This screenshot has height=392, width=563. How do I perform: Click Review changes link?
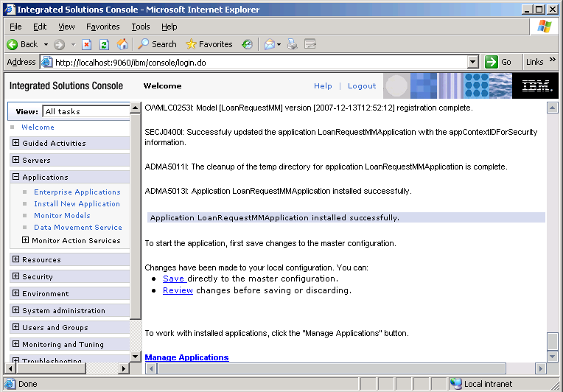coord(178,290)
